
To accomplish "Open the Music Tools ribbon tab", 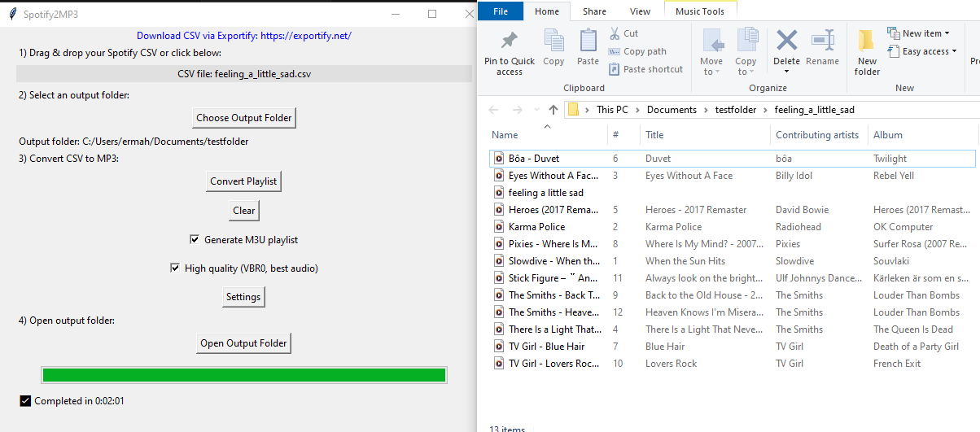I will 701,11.
